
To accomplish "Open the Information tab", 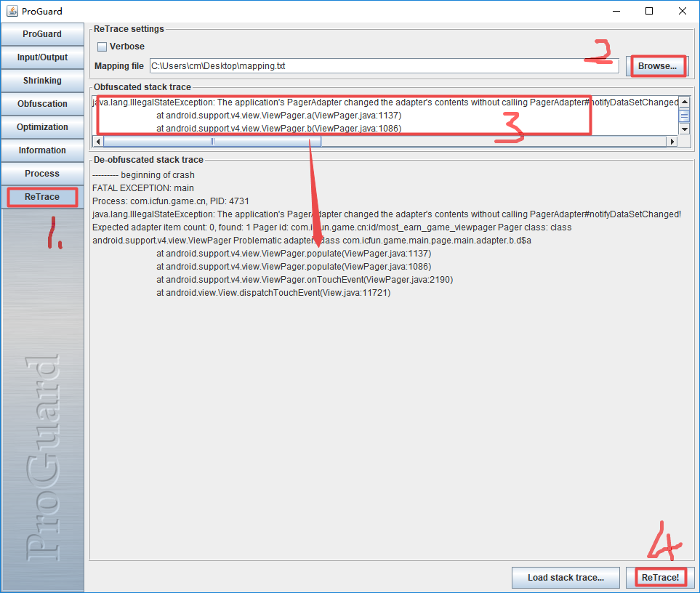I will [x=42, y=150].
